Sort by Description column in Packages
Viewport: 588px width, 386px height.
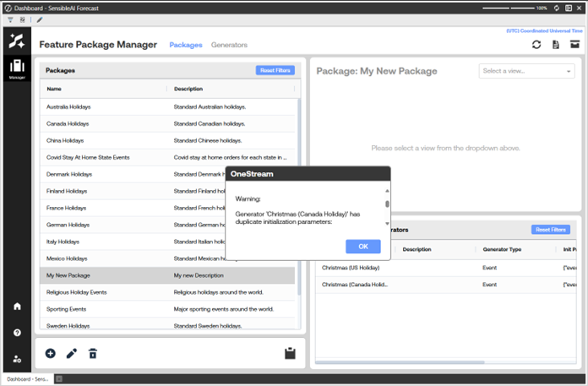coord(188,89)
